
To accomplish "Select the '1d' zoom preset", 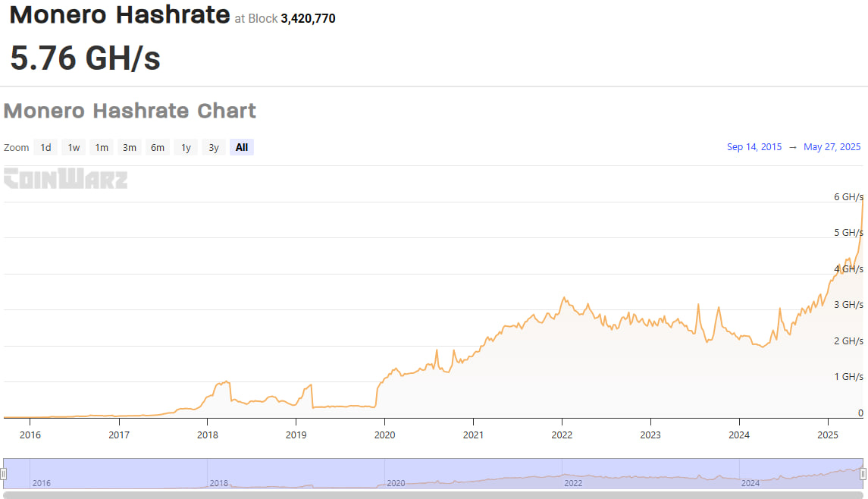I will point(45,147).
